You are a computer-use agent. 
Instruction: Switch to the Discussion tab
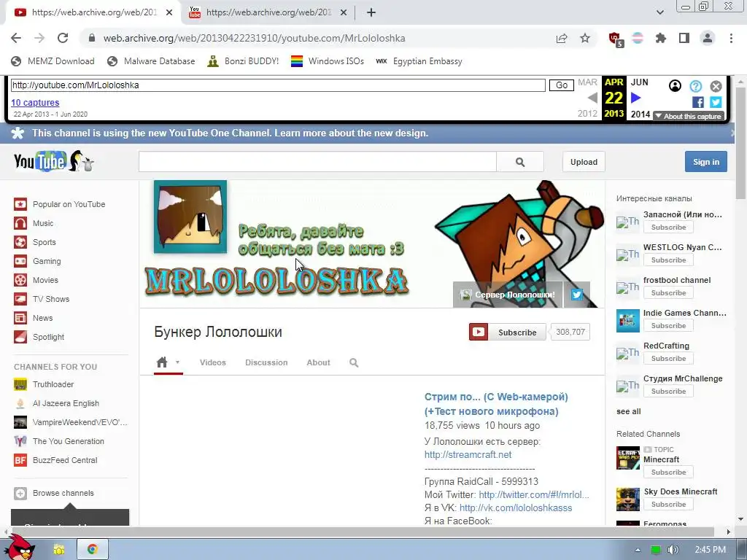266,362
